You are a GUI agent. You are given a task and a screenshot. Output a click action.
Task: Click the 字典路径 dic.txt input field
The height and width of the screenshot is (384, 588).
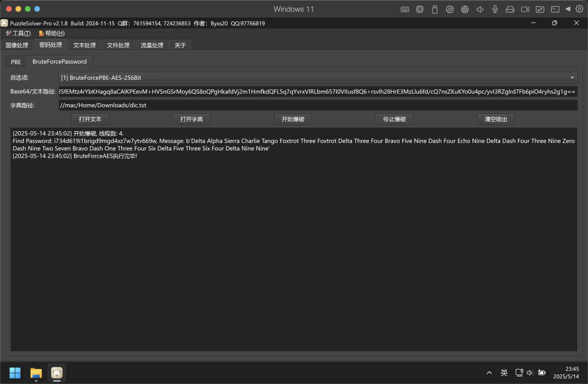pyautogui.click(x=318, y=105)
